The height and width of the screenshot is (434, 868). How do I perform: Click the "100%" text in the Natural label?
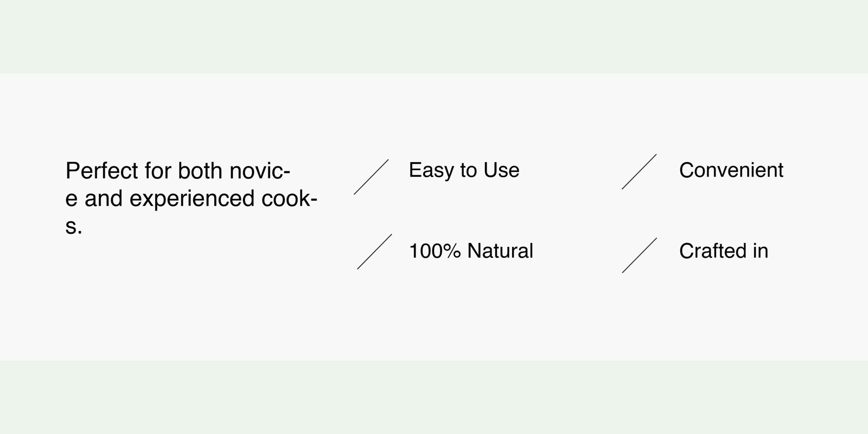(435, 251)
